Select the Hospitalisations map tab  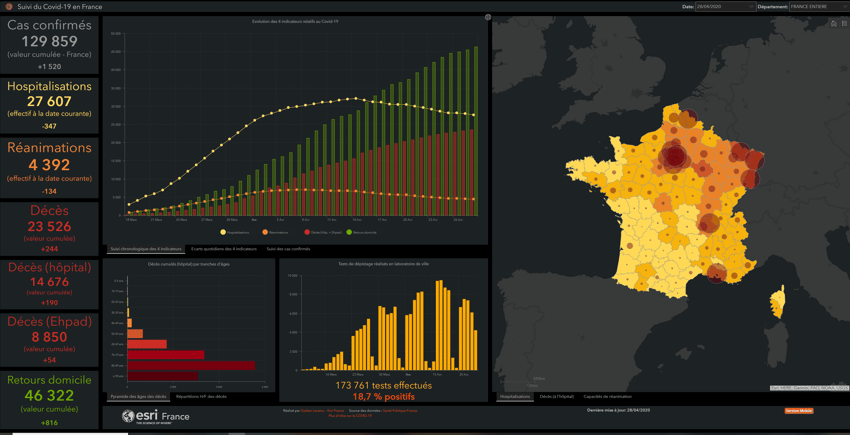click(x=515, y=396)
